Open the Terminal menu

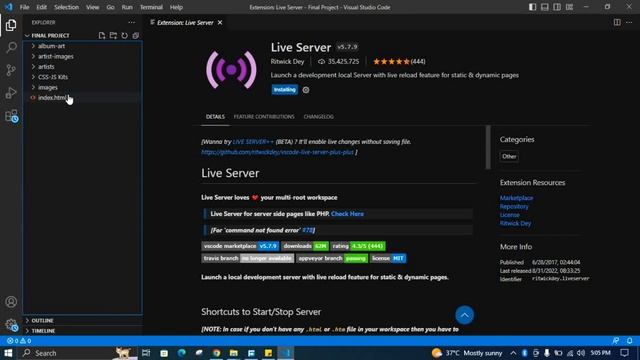[151, 7]
